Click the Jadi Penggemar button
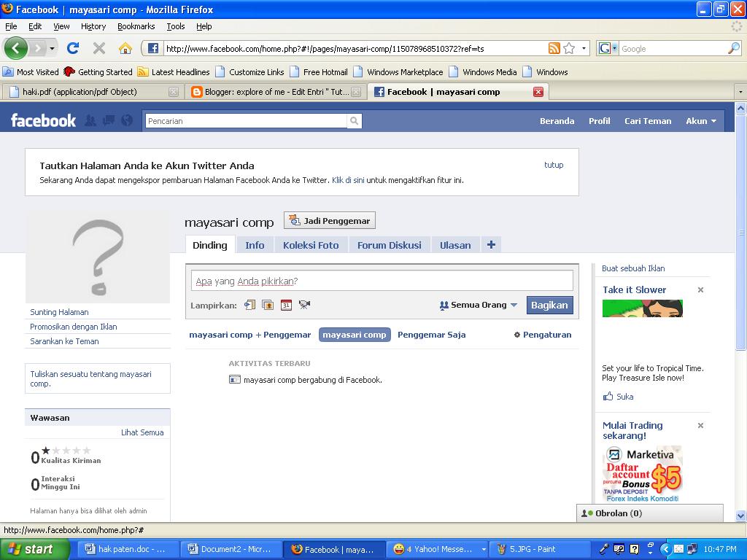 point(330,220)
